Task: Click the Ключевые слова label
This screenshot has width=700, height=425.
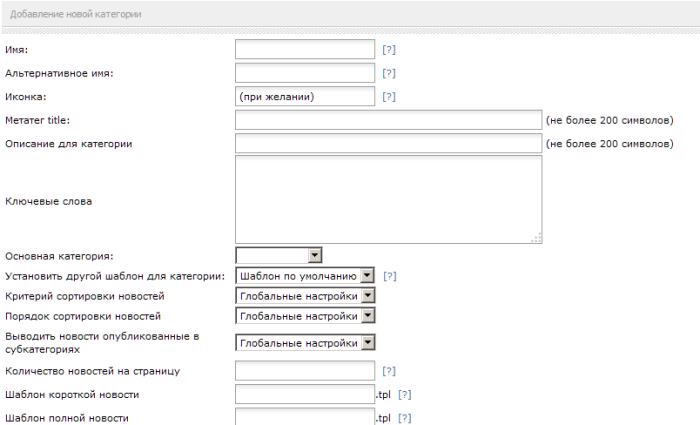Action: click(x=49, y=201)
